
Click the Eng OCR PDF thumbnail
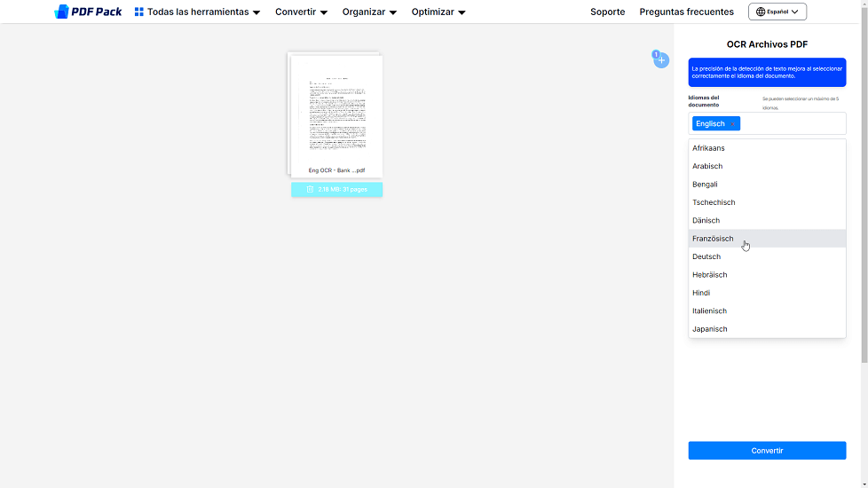pyautogui.click(x=336, y=114)
